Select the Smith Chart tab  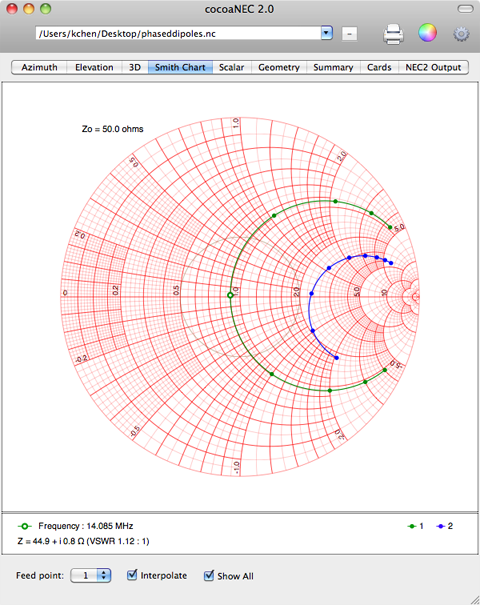[x=180, y=67]
